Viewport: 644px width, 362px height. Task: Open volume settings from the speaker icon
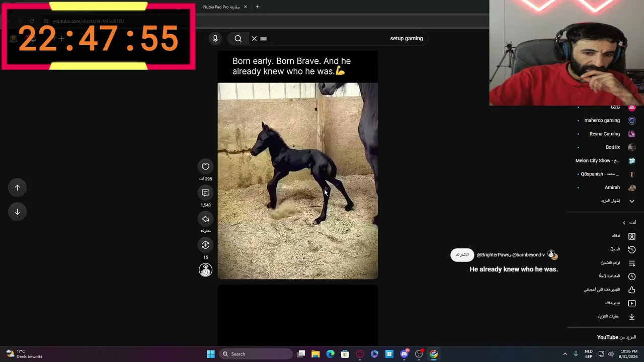[x=611, y=354]
